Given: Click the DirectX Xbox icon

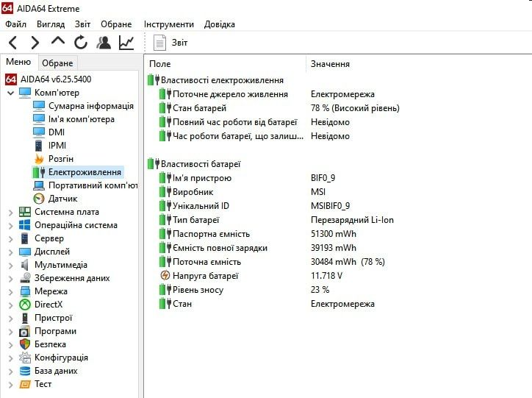Looking at the screenshot, I should (25, 305).
